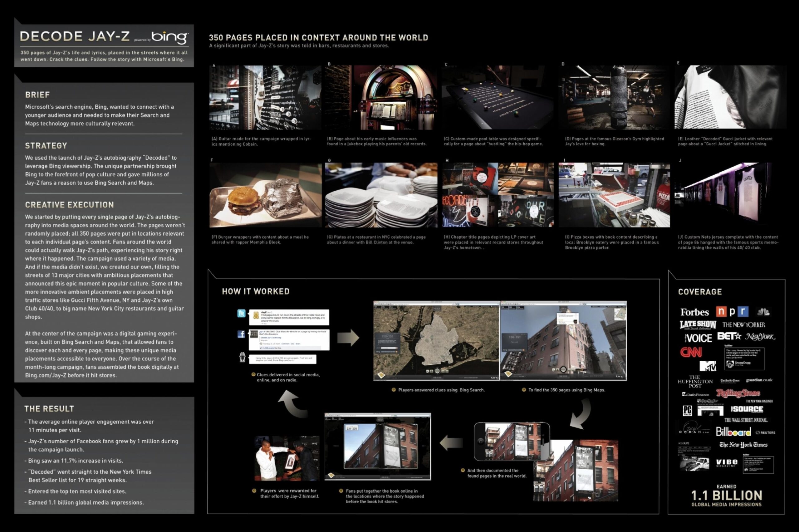Click the radio microphone icon
This screenshot has width=799, height=532.
(242, 357)
